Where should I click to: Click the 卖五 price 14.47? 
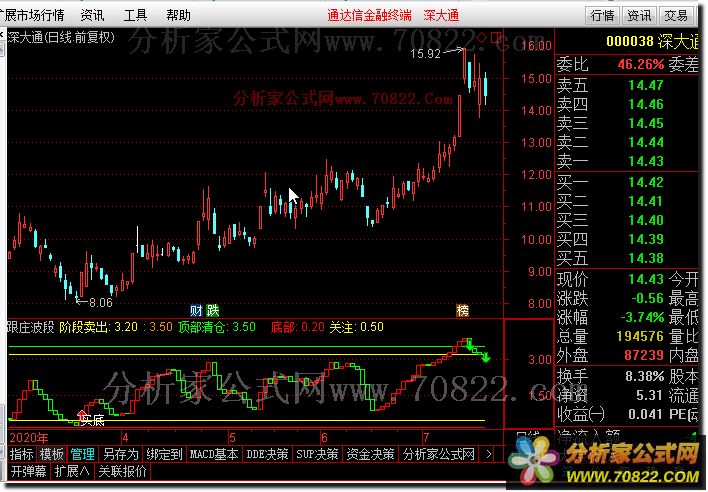(646, 85)
